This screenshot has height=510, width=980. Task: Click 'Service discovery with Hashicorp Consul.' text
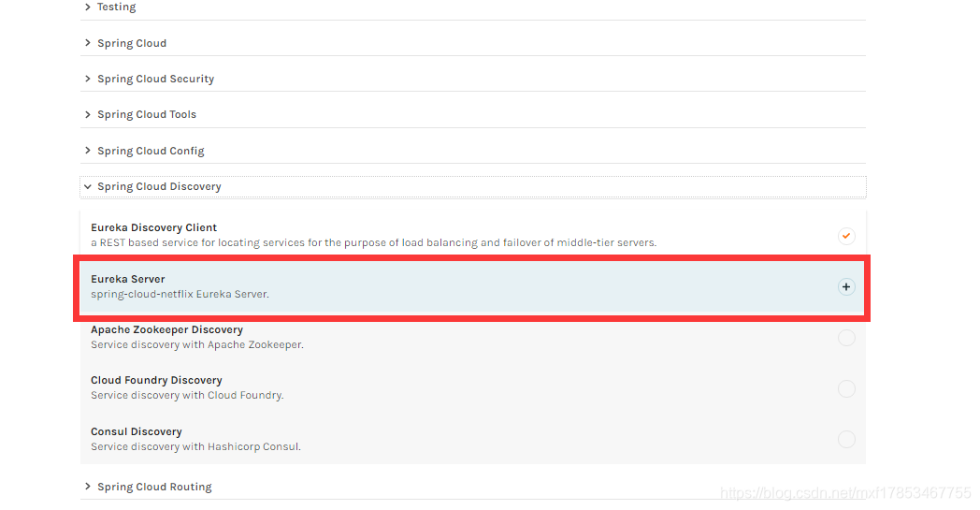195,446
